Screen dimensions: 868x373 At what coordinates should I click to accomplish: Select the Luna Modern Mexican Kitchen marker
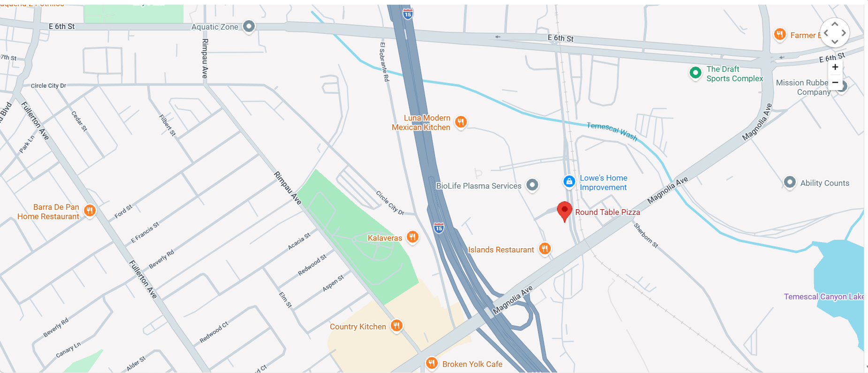pyautogui.click(x=461, y=122)
